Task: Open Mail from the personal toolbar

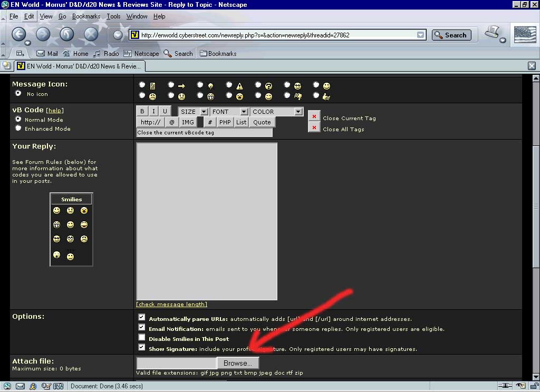Action: (x=47, y=54)
